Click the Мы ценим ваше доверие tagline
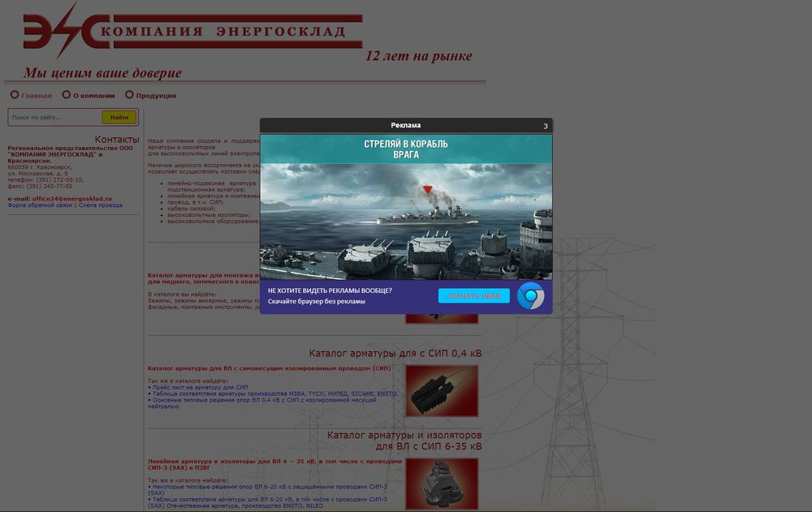Viewport: 812px width, 512px height. click(x=102, y=73)
